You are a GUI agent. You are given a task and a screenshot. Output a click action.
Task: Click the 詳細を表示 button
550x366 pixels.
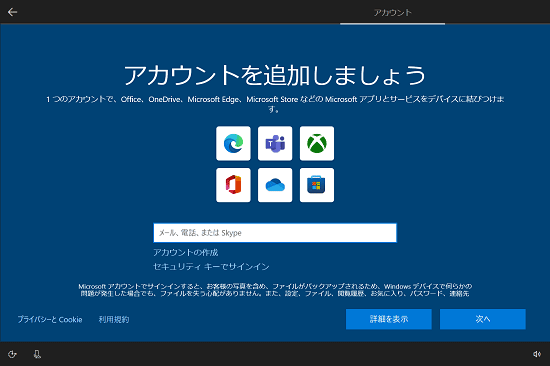389,319
